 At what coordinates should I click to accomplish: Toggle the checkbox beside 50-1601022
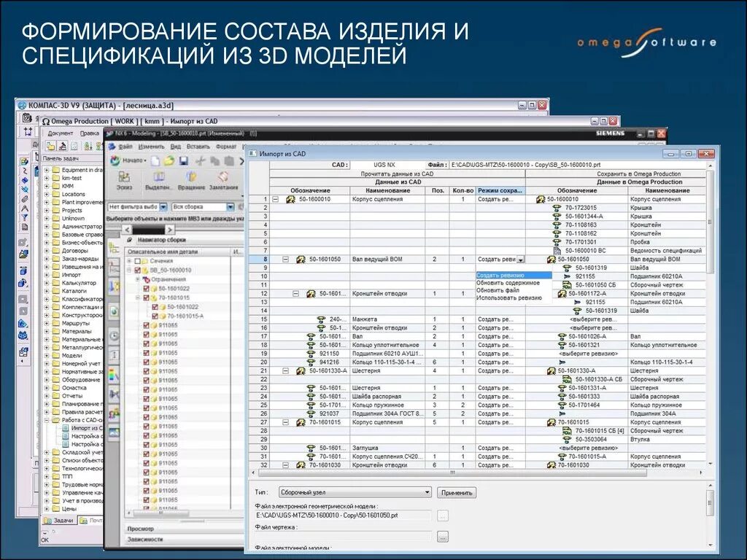(145, 288)
